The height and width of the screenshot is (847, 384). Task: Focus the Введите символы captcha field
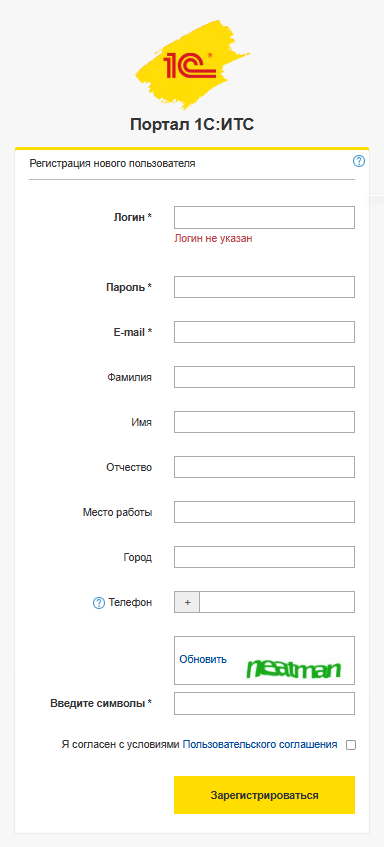point(264,703)
